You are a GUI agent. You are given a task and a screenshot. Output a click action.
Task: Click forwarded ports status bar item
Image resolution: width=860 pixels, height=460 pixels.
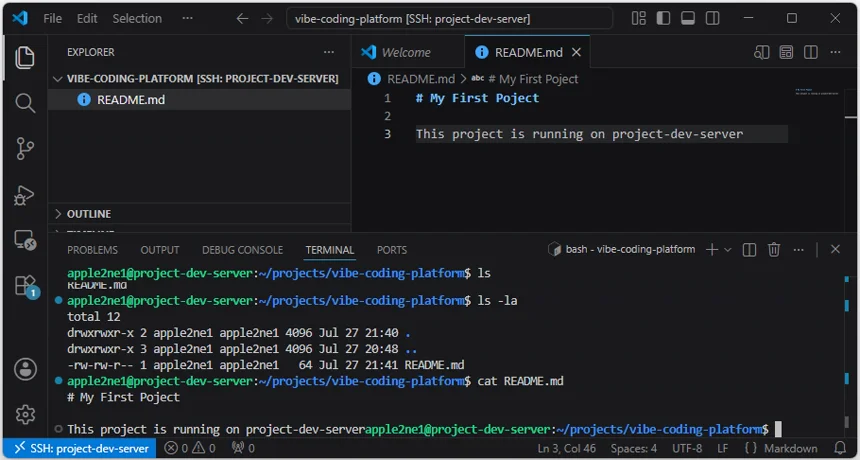[242, 448]
